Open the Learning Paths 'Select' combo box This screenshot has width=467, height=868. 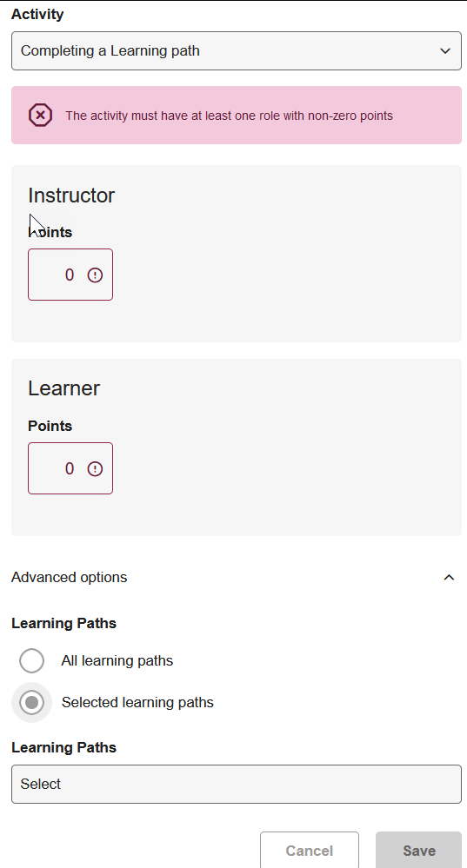coord(237,784)
